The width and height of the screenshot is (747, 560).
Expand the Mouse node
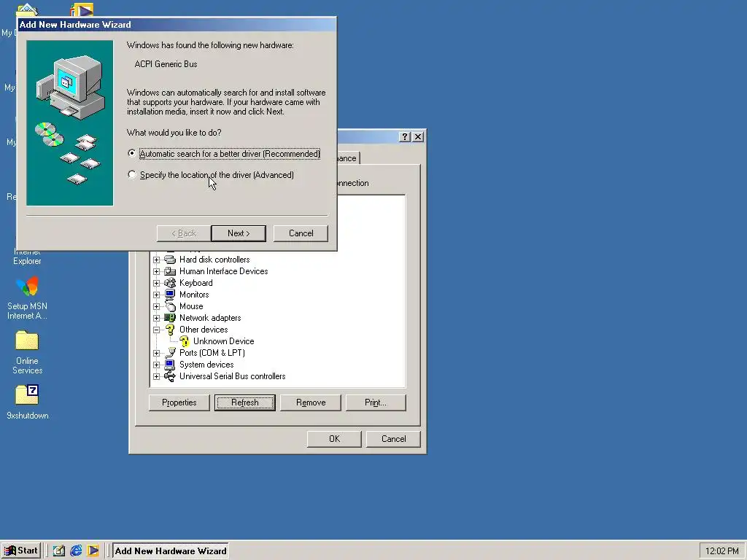pyautogui.click(x=156, y=306)
